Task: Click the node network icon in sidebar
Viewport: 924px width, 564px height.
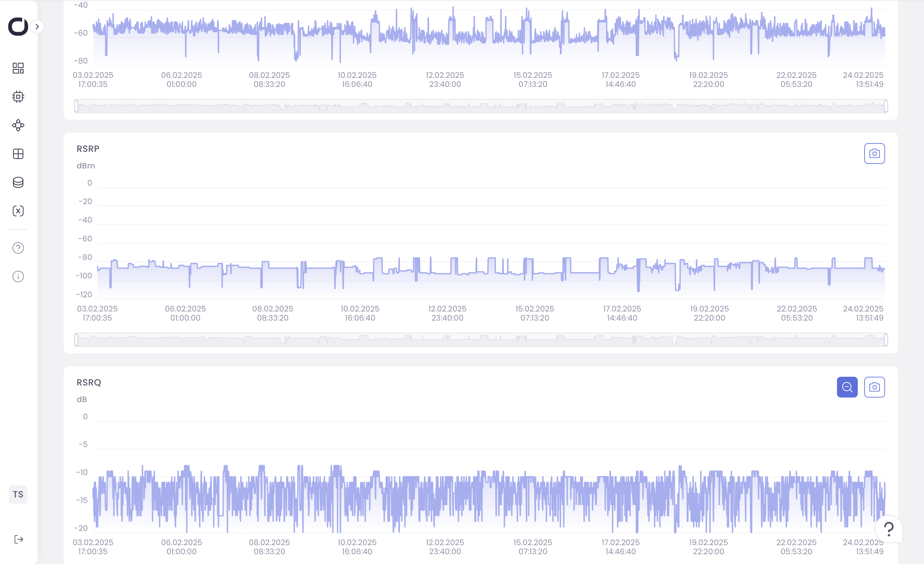Action: click(18, 125)
